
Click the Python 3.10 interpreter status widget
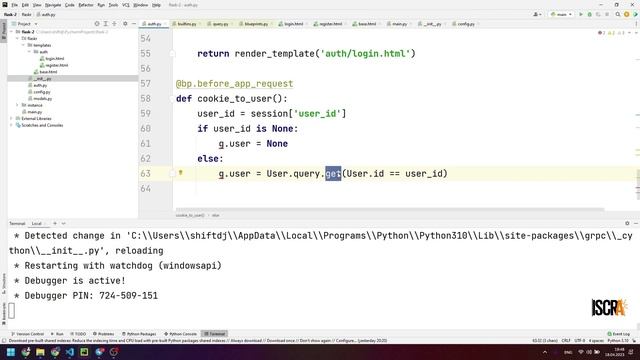click(x=618, y=340)
